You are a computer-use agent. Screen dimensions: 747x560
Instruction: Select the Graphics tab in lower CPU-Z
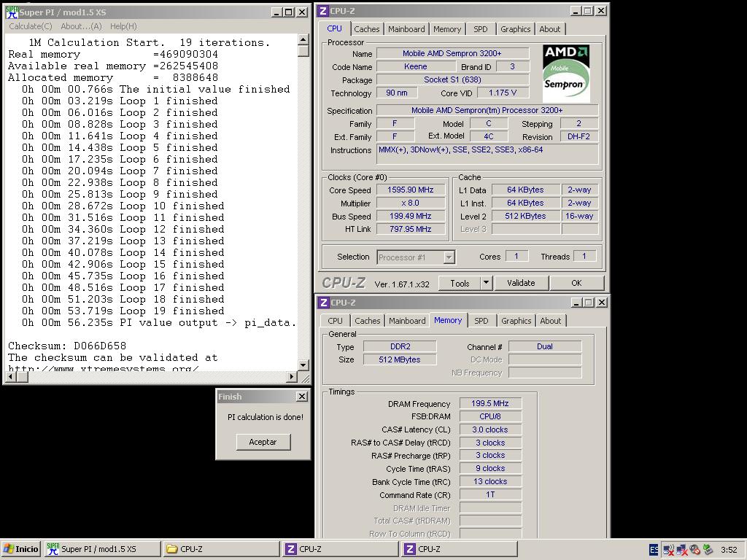516,321
